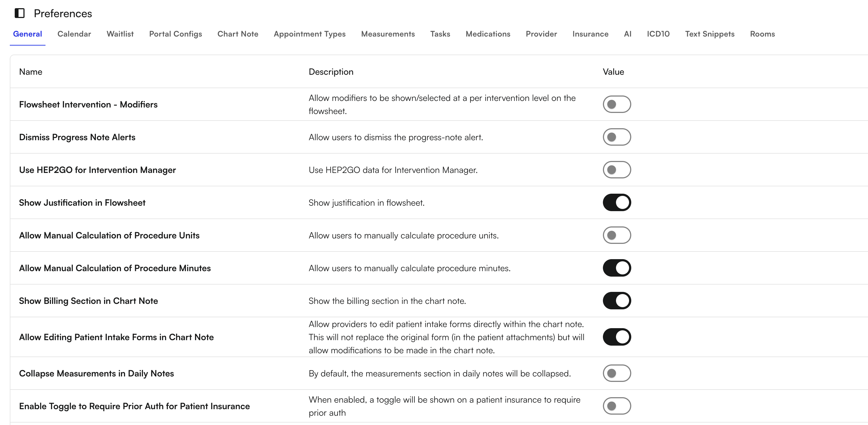Switch to the Calendar tab
The height and width of the screenshot is (425, 868).
pos(74,34)
